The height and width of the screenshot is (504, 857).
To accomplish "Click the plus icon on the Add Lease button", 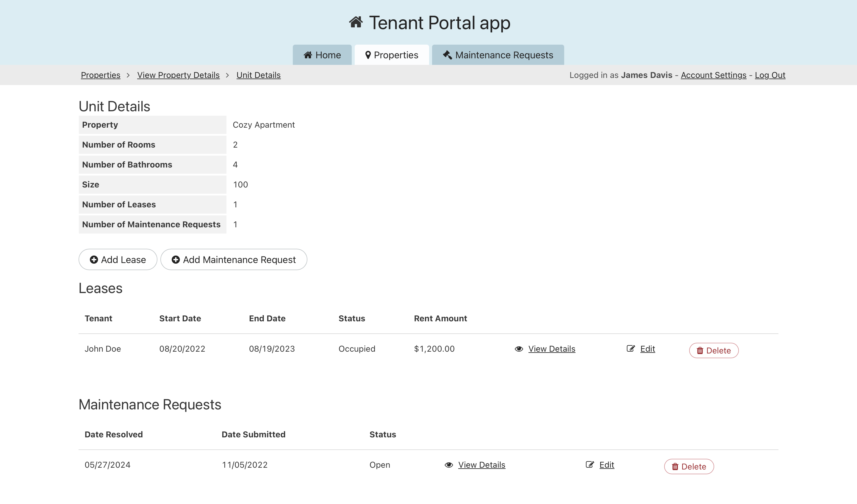I will (94, 260).
